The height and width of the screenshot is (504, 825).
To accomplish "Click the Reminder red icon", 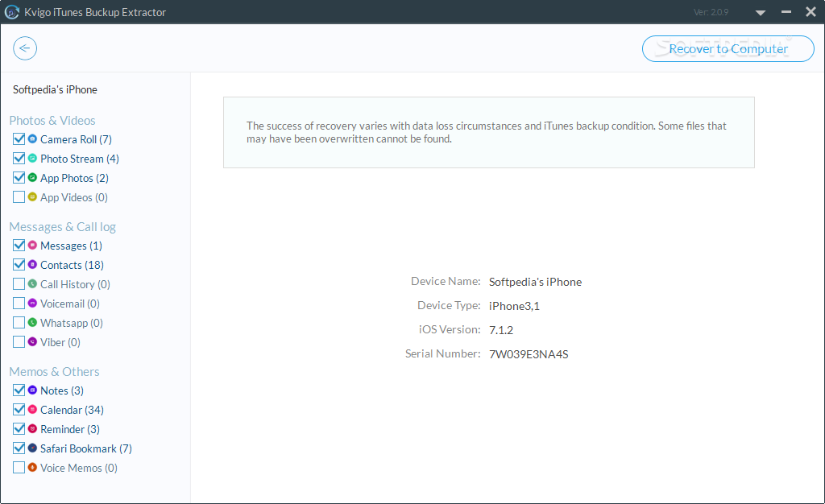I will click(32, 429).
